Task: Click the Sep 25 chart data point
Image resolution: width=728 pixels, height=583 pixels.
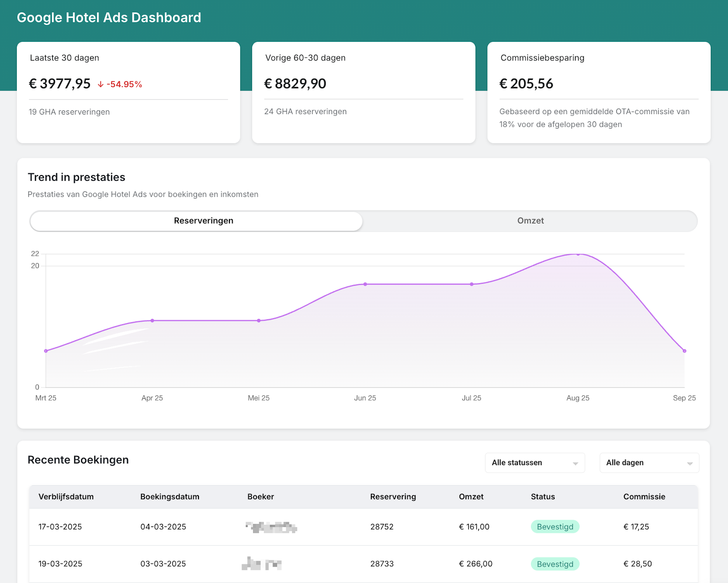Action: (x=684, y=351)
